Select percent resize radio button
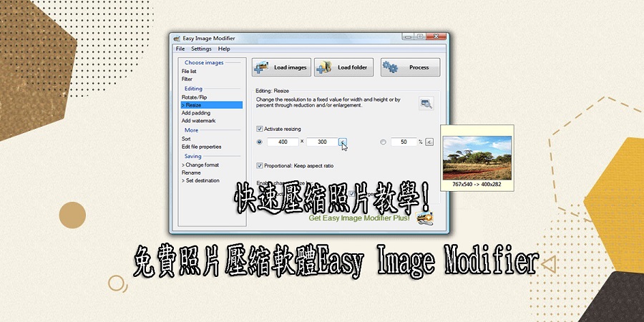 point(384,142)
